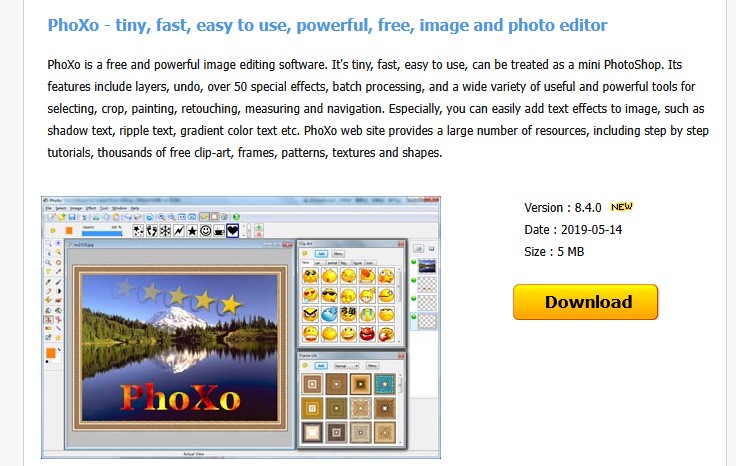Open the Window menu in PhoXo screenshot
This screenshot has height=466, width=736.
point(119,208)
